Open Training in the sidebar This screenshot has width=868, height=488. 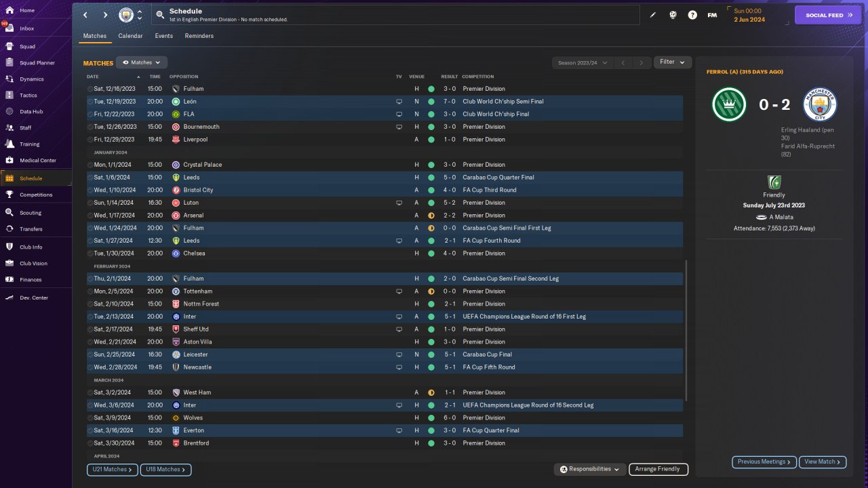point(35,144)
